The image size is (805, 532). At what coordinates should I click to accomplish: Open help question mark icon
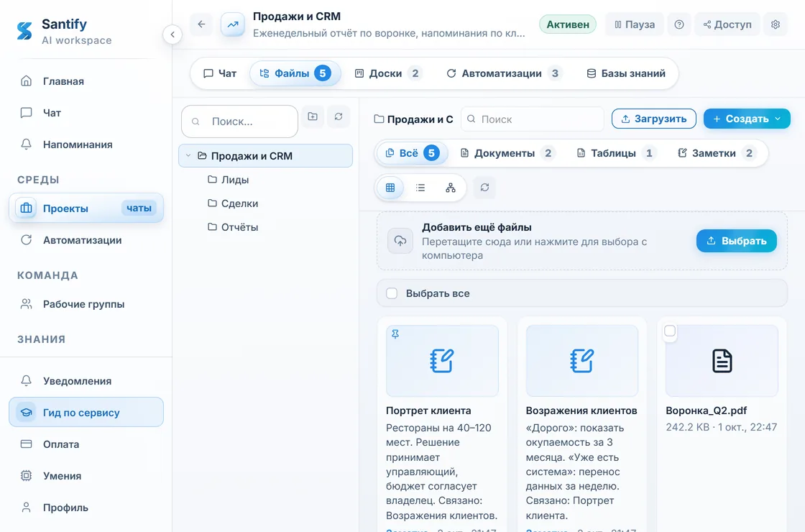(x=678, y=24)
